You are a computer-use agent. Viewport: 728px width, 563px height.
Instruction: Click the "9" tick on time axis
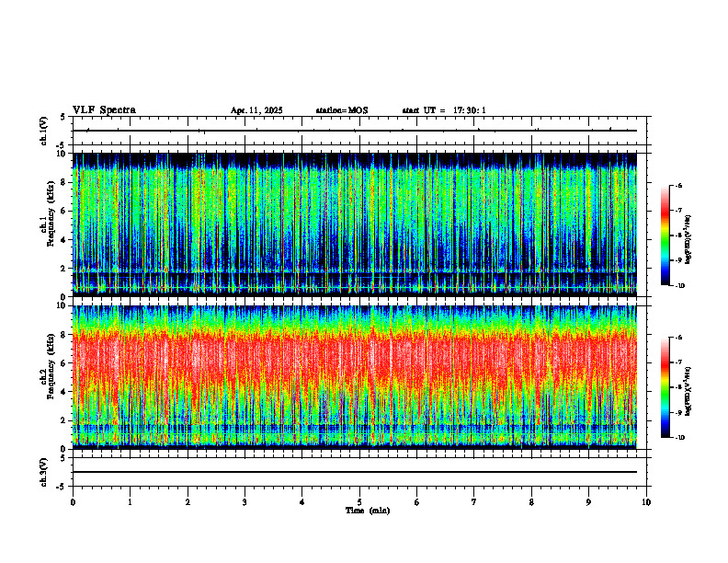[x=588, y=502]
